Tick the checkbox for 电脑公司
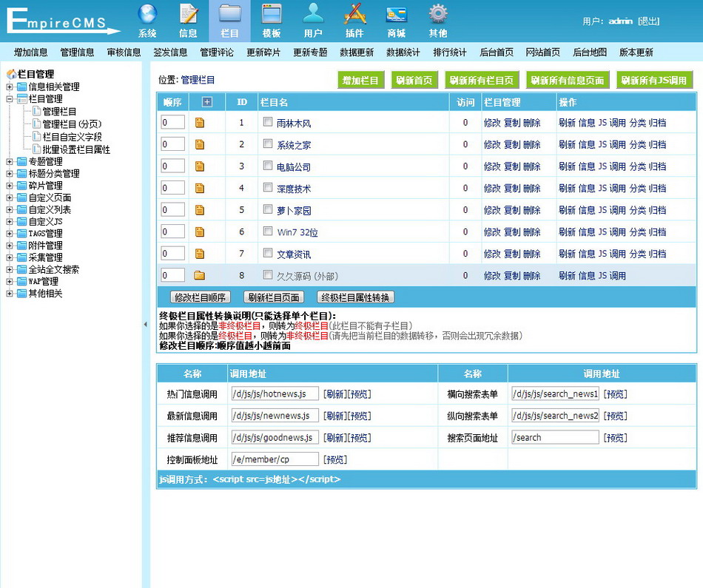The height and width of the screenshot is (588, 703). (x=268, y=166)
